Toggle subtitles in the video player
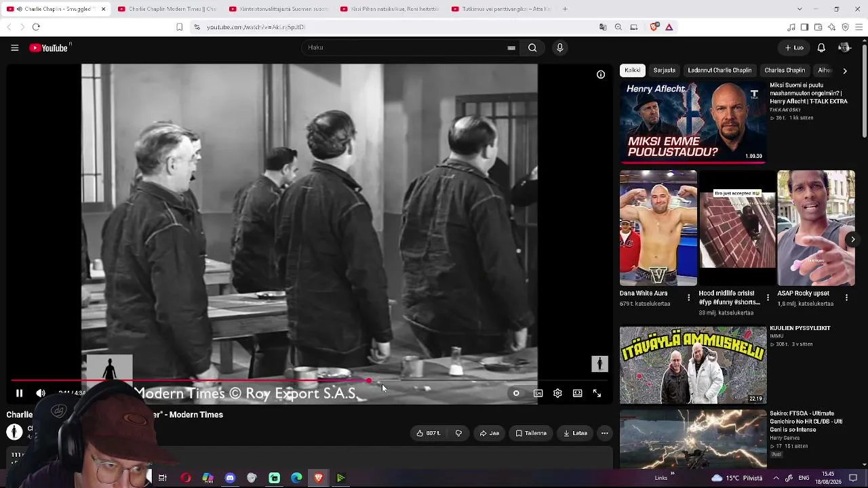 click(x=538, y=393)
